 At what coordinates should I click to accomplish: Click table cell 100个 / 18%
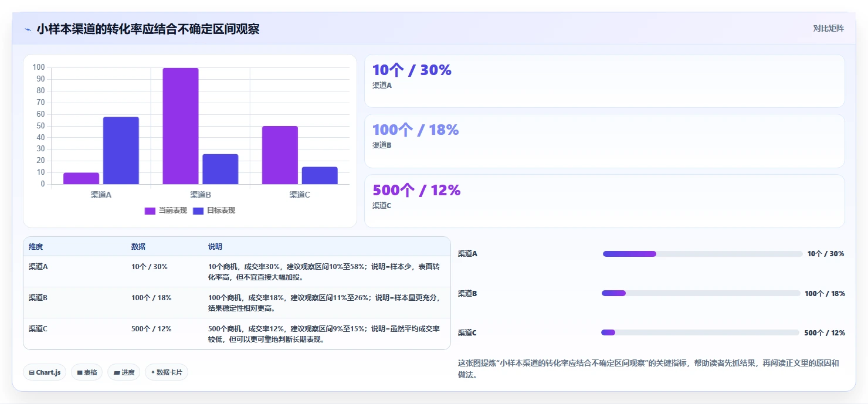pyautogui.click(x=151, y=297)
